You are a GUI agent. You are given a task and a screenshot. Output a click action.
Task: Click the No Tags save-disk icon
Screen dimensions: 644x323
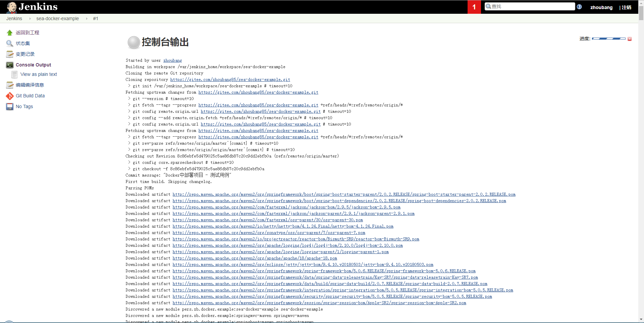coord(10,106)
